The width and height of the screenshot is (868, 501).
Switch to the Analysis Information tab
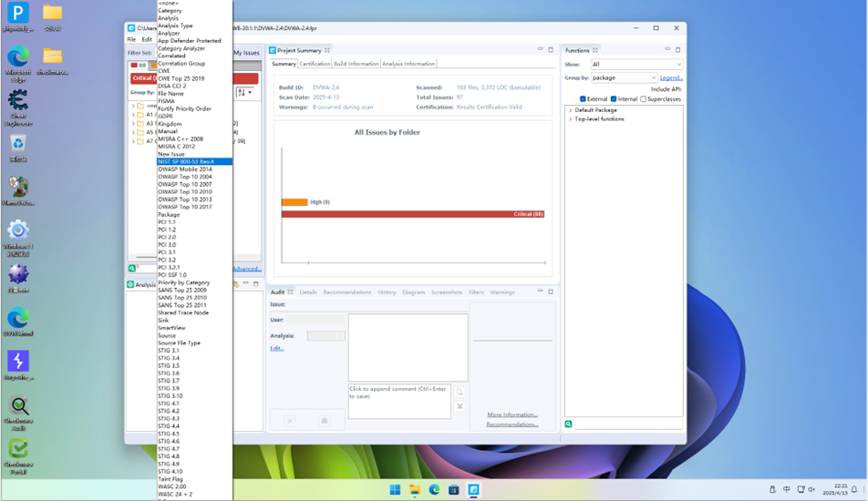(x=408, y=64)
